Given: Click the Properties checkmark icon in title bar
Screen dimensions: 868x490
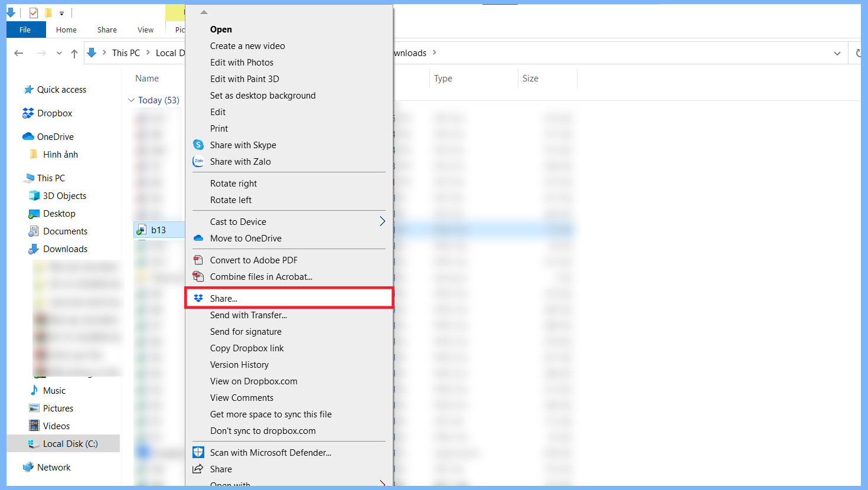Looking at the screenshot, I should (x=33, y=12).
